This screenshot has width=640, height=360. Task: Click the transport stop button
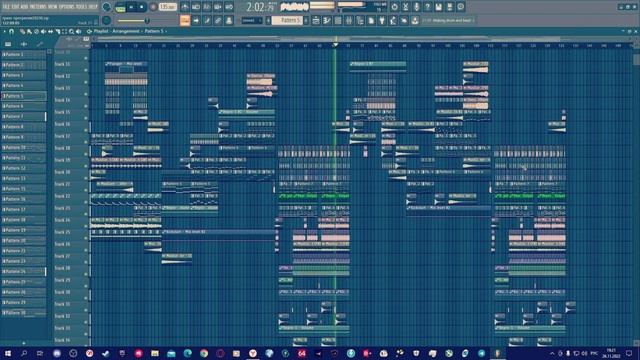142,7
